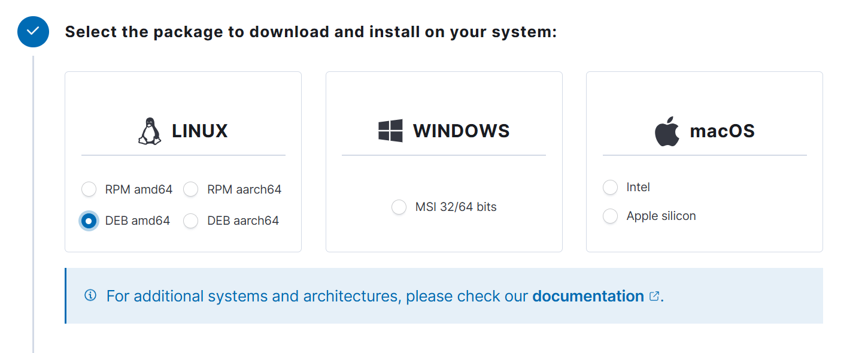This screenshot has height=353, width=868.
Task: Open the documentation link
Action: coord(588,296)
